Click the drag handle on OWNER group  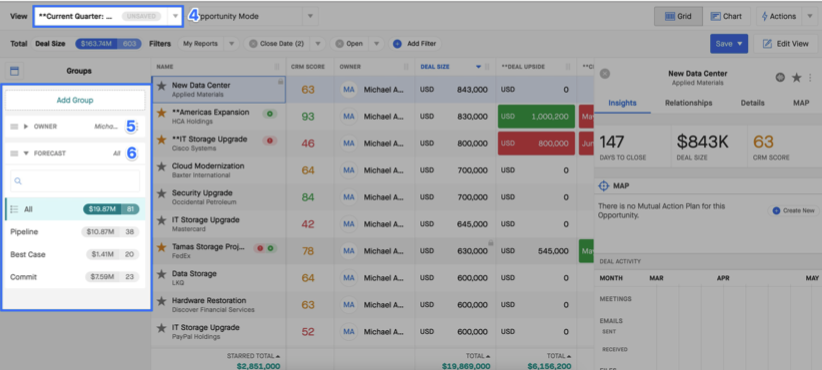(14, 126)
